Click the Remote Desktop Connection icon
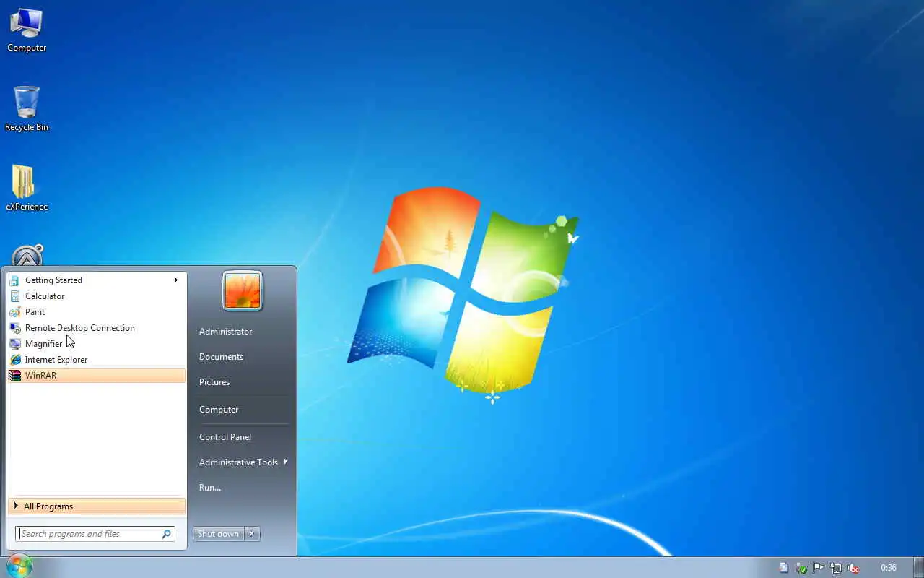 tap(14, 328)
